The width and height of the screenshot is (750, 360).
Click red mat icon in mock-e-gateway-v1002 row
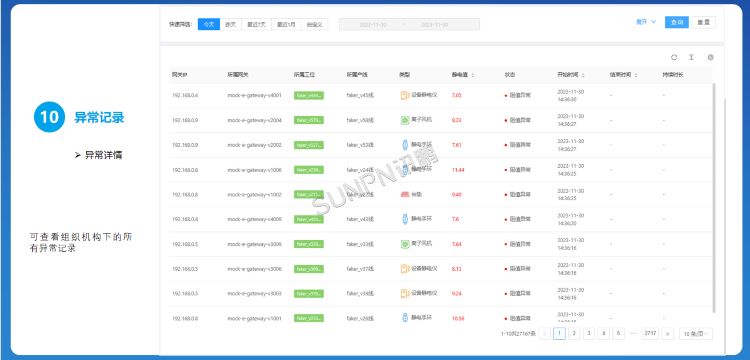click(405, 195)
